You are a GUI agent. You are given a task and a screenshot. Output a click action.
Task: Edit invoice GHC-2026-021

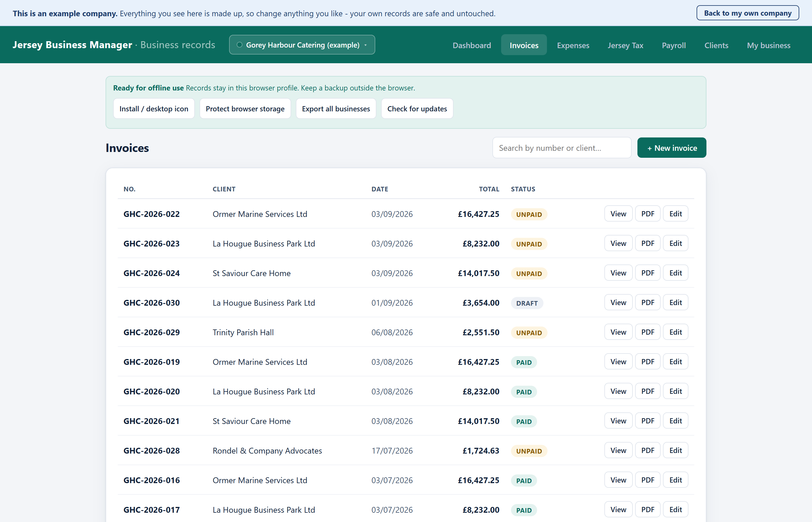click(675, 420)
